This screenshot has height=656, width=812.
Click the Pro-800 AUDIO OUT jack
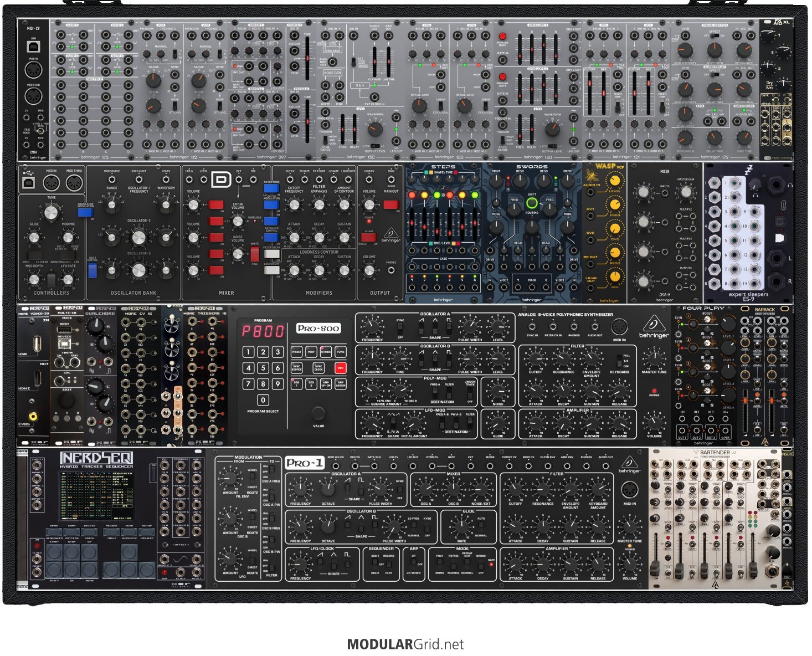[x=595, y=327]
